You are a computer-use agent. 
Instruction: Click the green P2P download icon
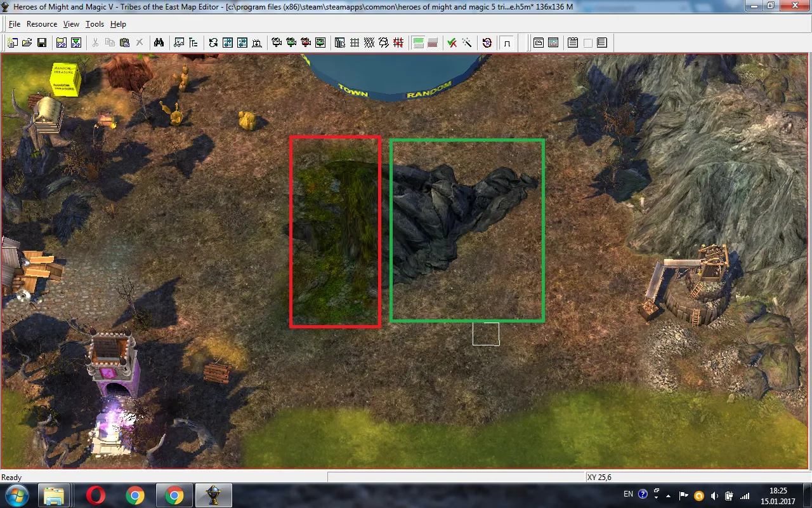[76, 43]
